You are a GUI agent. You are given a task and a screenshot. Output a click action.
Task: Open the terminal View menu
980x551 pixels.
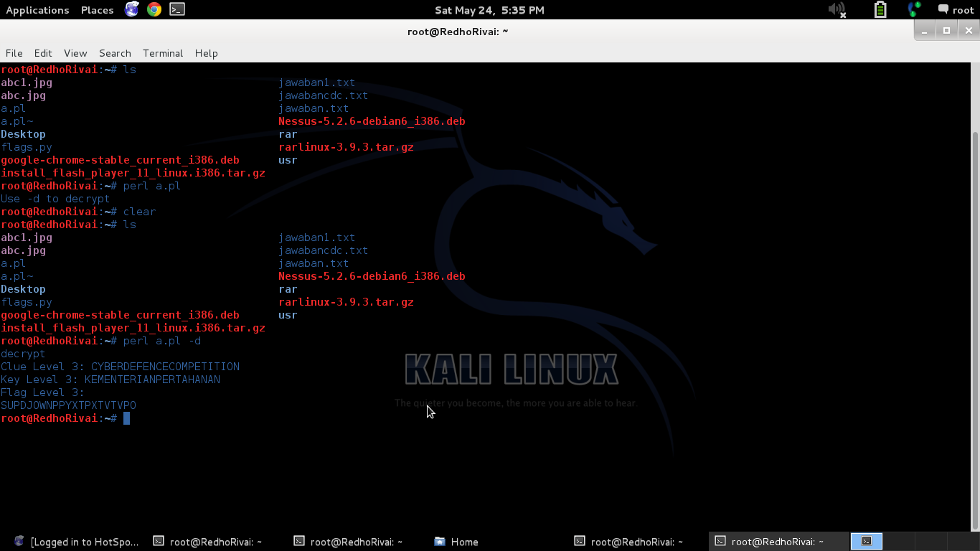pyautogui.click(x=75, y=53)
